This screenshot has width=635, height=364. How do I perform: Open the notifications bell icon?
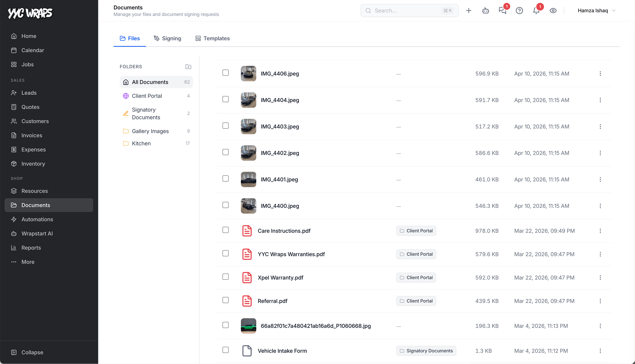coord(536,10)
